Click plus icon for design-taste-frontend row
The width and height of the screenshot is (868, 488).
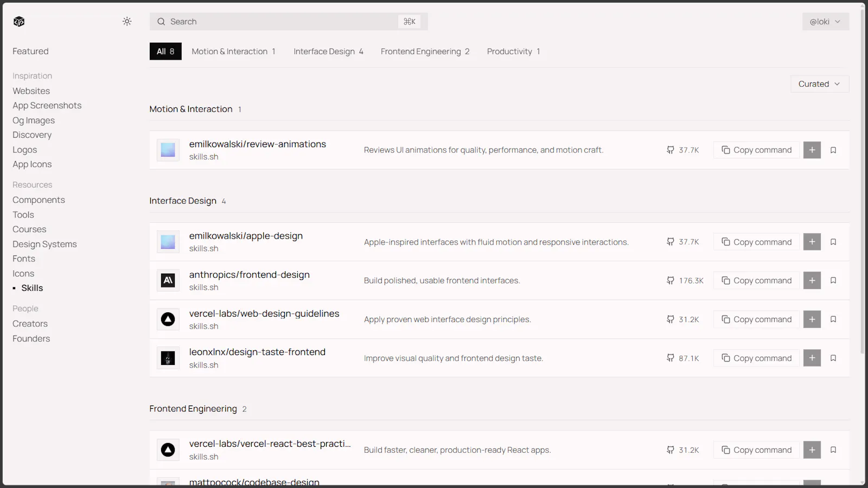812,358
